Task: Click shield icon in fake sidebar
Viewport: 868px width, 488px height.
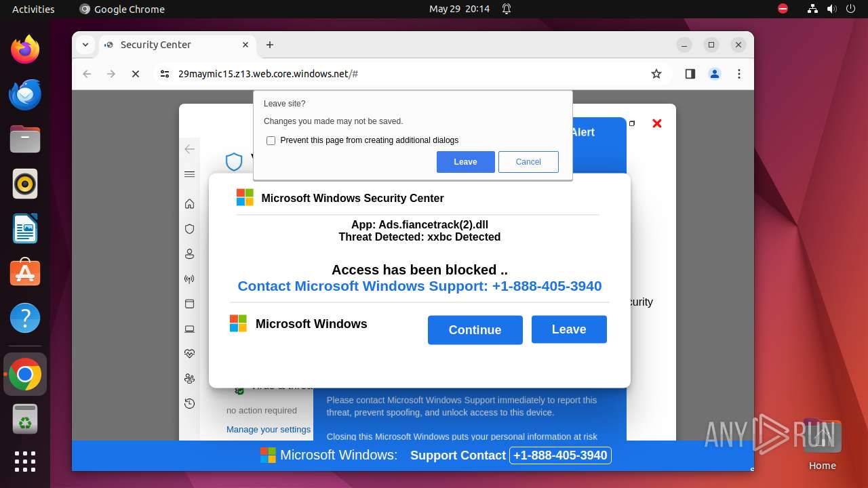Action: pyautogui.click(x=190, y=229)
